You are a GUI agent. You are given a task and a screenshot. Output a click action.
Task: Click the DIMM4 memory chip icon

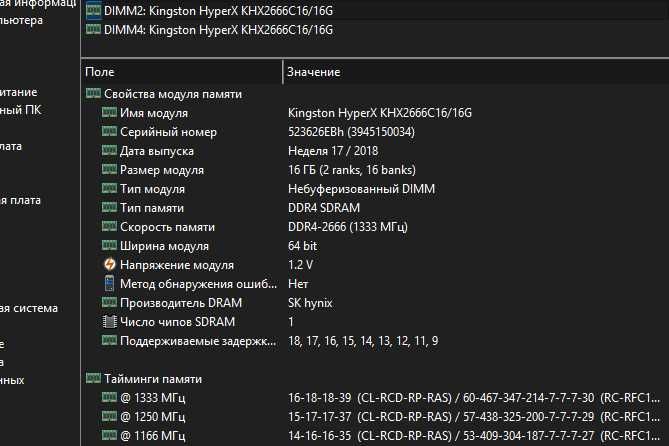[x=93, y=29]
